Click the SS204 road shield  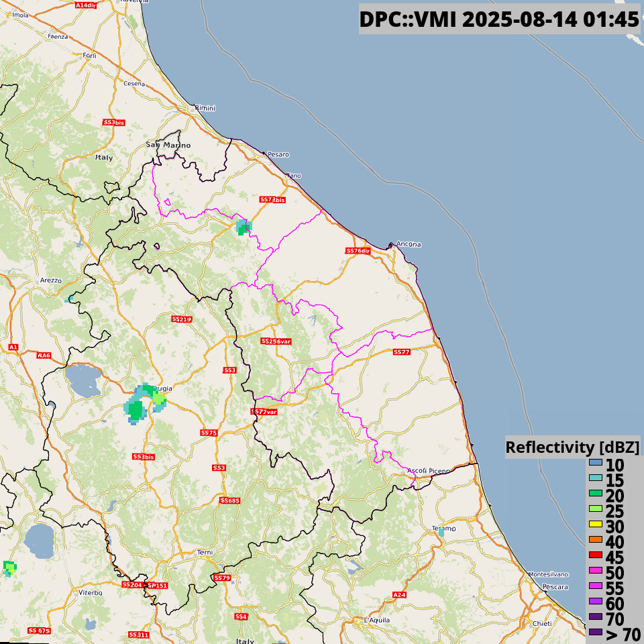(x=132, y=584)
